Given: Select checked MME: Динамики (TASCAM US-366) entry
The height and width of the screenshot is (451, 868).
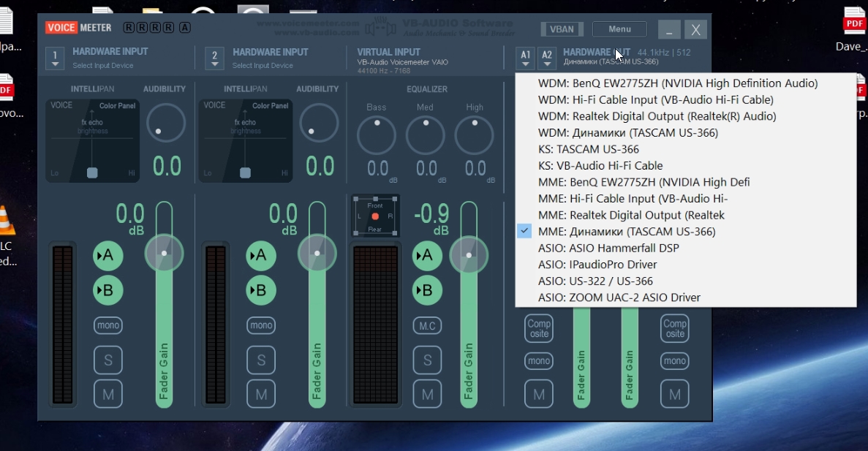Looking at the screenshot, I should pyautogui.click(x=685, y=232).
